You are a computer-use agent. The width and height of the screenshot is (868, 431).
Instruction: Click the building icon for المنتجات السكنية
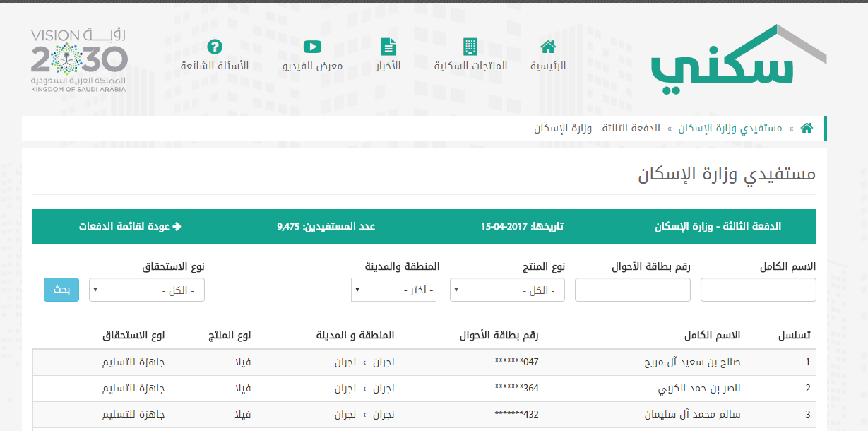click(470, 47)
